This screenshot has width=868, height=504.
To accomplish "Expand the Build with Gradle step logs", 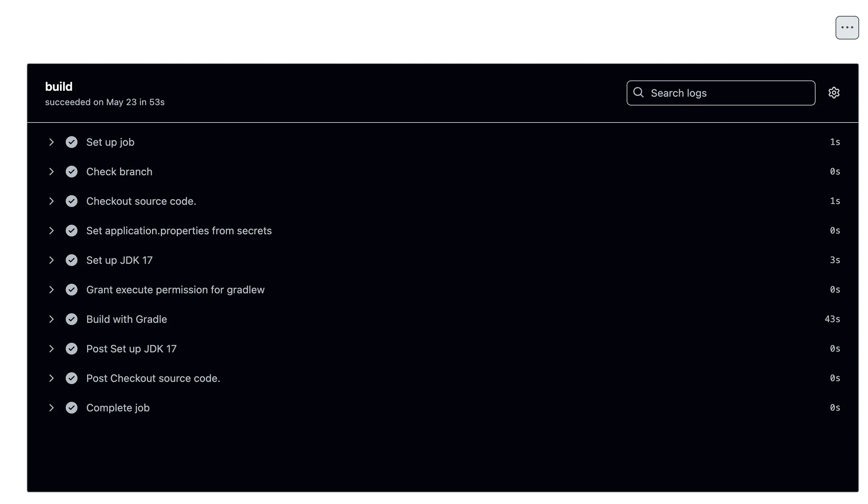I will point(52,319).
